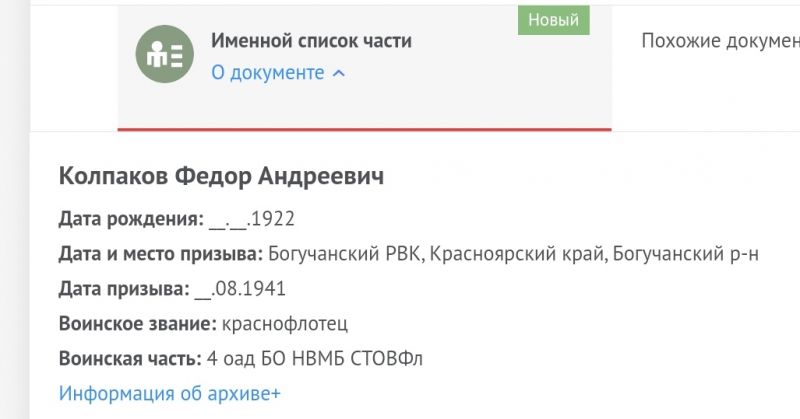Screen dimensions: 800x419
Task: Open the "О документе" link
Action: (268, 72)
